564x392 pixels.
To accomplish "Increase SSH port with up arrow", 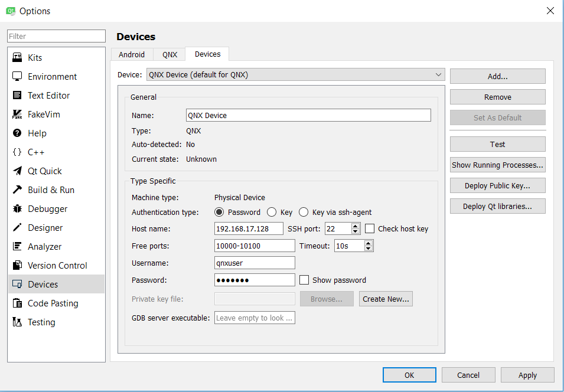I will click(x=356, y=226).
